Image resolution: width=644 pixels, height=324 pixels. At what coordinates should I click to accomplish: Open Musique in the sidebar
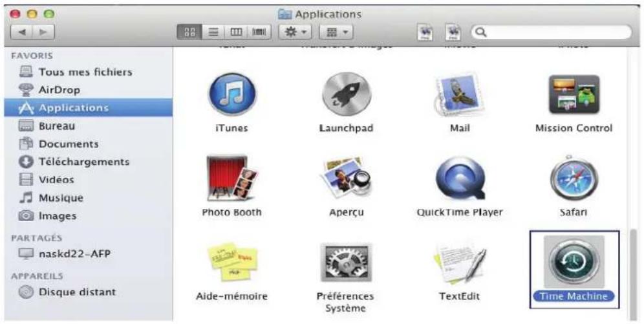pos(89,198)
